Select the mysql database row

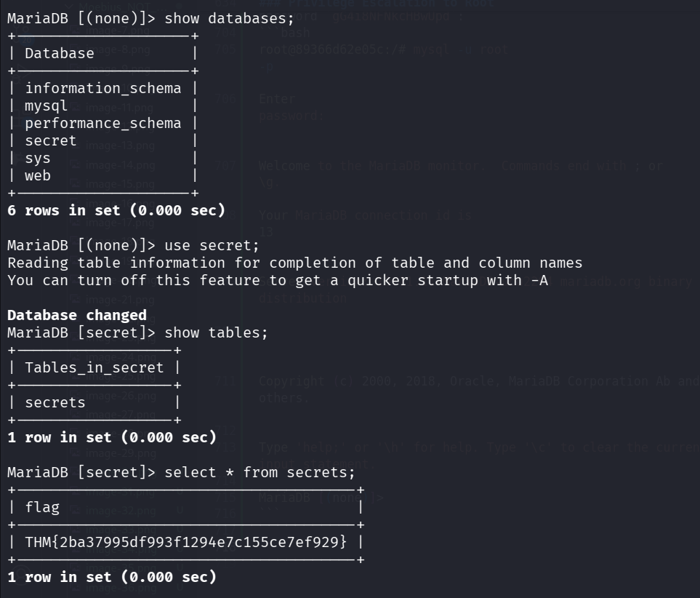pyautogui.click(x=47, y=105)
